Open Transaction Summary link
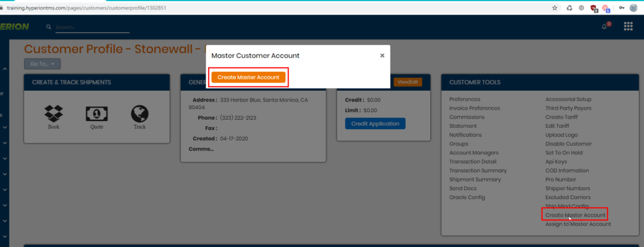The image size is (644, 247). (478, 170)
